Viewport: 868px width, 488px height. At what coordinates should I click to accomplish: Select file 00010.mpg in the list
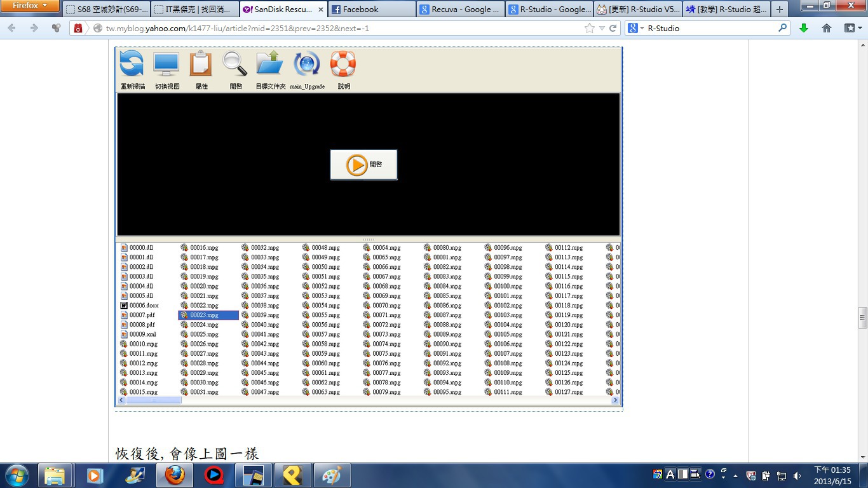[x=139, y=344]
